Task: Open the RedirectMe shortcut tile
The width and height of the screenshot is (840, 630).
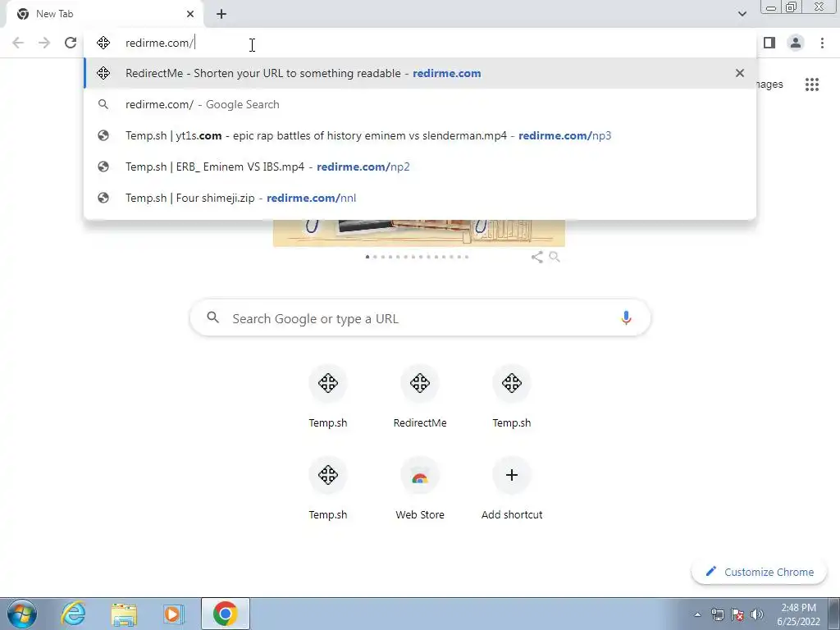Action: (x=420, y=397)
